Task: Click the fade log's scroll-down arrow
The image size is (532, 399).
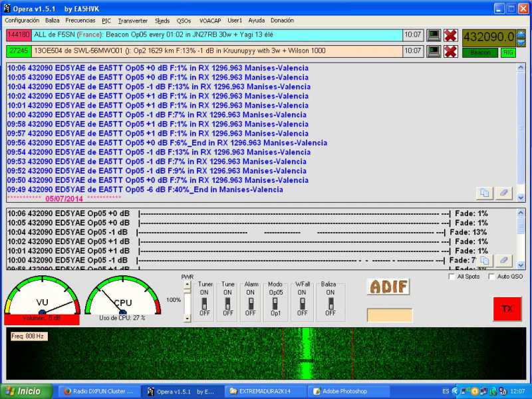Action: (x=521, y=265)
